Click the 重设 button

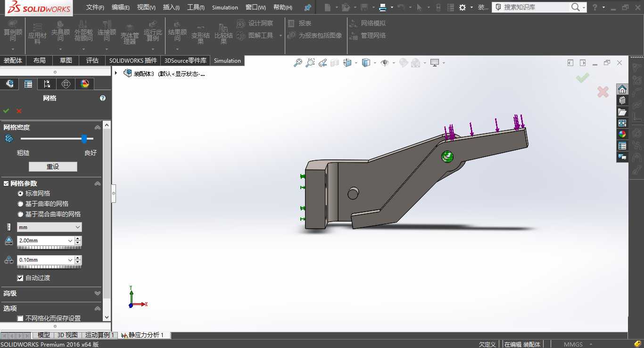(53, 166)
